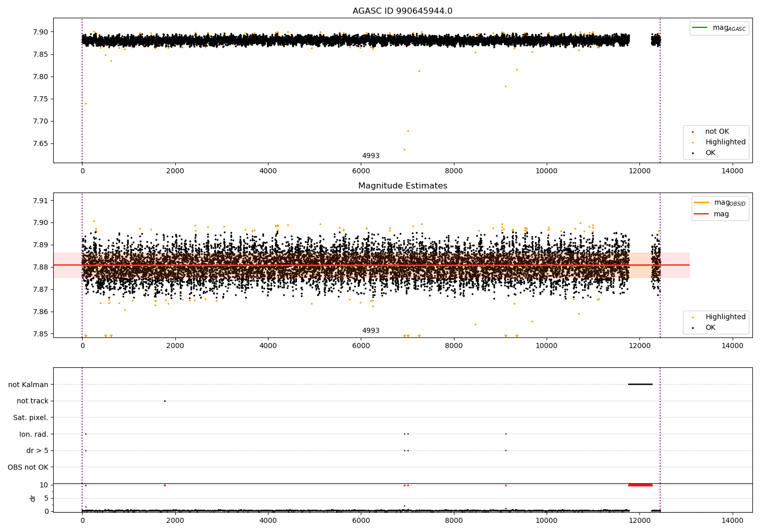Click the 'dr' axis label of the bottom plot
This screenshot has height=532, width=760.
tap(33, 498)
